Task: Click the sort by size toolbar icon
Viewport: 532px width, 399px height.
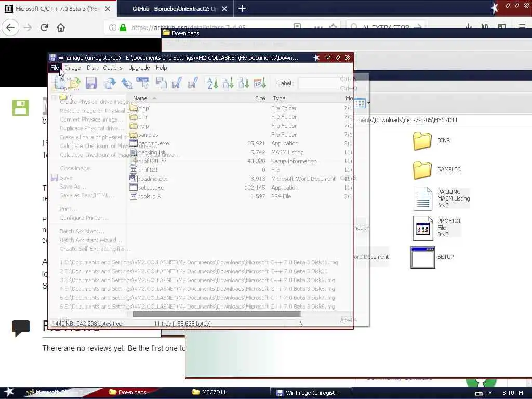Action: click(x=244, y=83)
